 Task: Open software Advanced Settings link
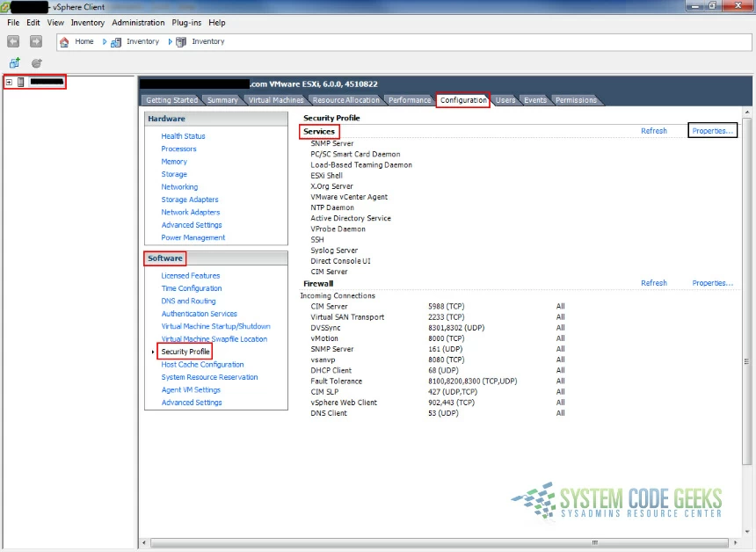(x=192, y=403)
